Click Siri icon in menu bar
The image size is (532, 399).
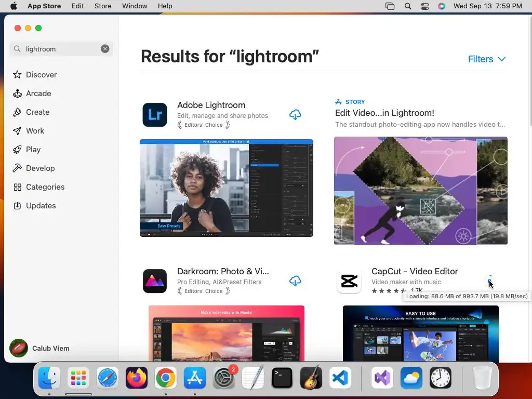pos(442,6)
